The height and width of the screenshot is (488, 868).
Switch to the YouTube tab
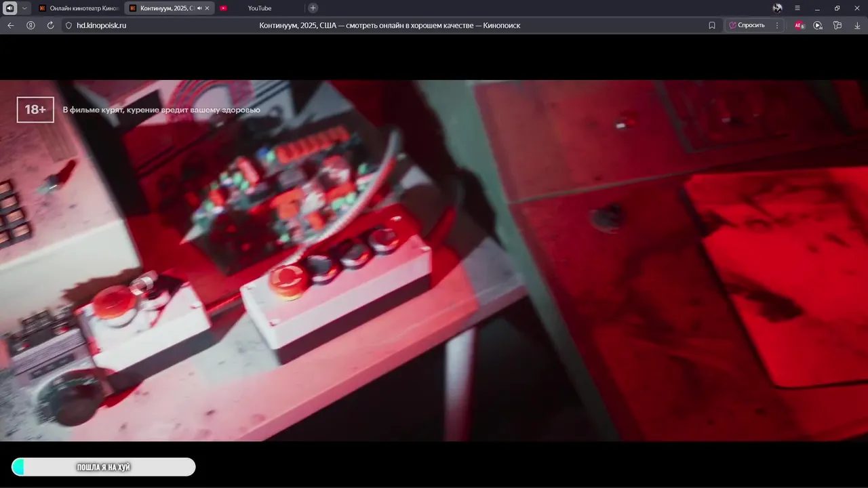(x=260, y=8)
